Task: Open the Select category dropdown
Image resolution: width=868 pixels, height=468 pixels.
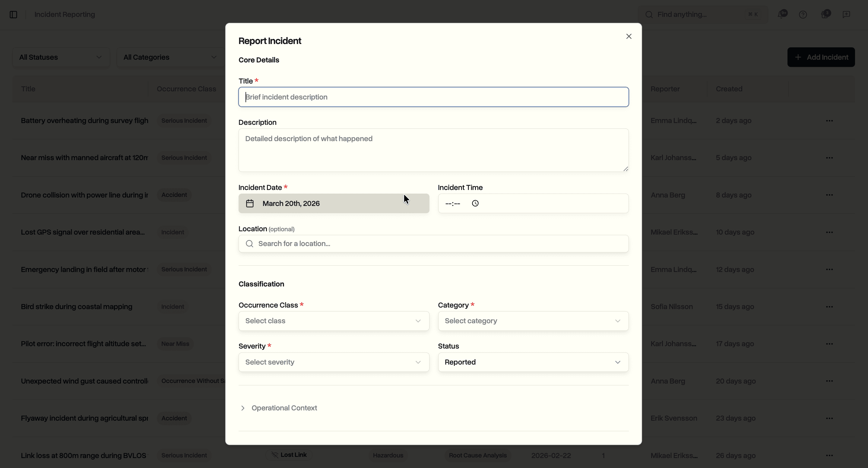Action: (533, 321)
